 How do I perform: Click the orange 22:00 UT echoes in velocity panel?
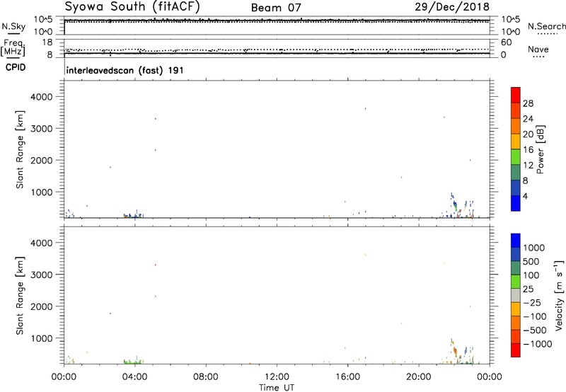click(x=454, y=349)
